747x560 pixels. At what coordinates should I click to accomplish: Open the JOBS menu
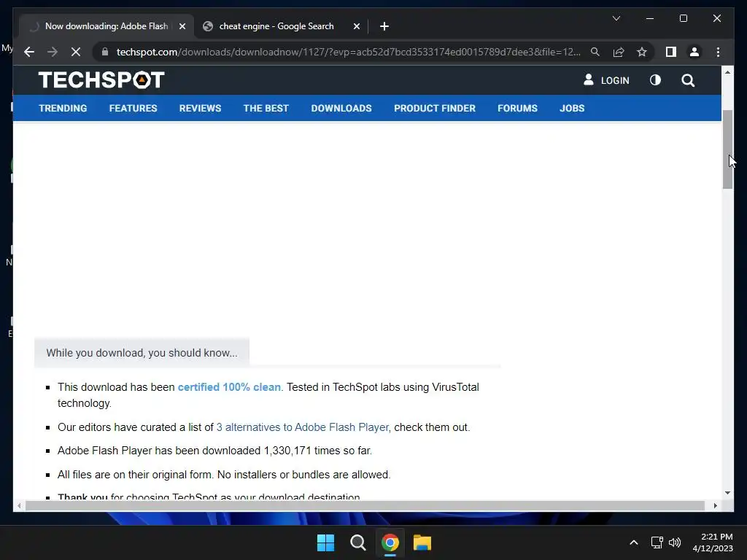572,108
